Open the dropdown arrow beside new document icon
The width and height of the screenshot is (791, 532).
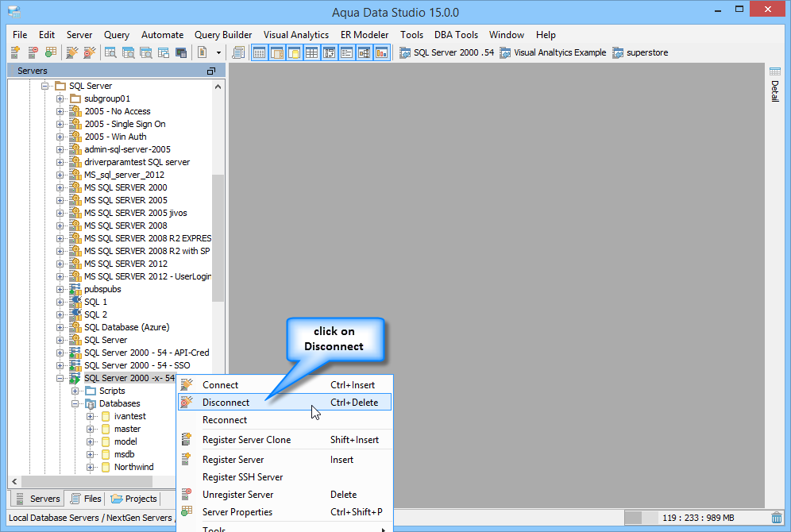click(218, 52)
